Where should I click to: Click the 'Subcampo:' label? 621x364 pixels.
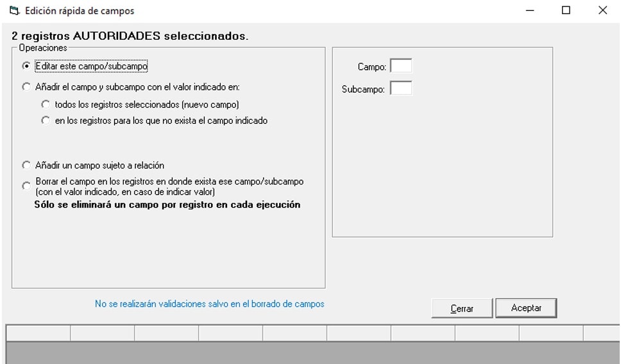[x=363, y=90]
